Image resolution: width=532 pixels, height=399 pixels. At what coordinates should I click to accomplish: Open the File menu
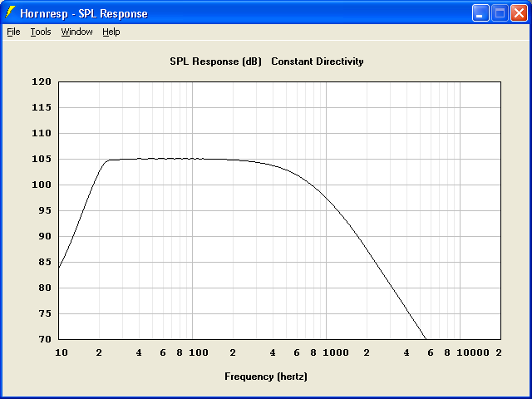tap(13, 32)
